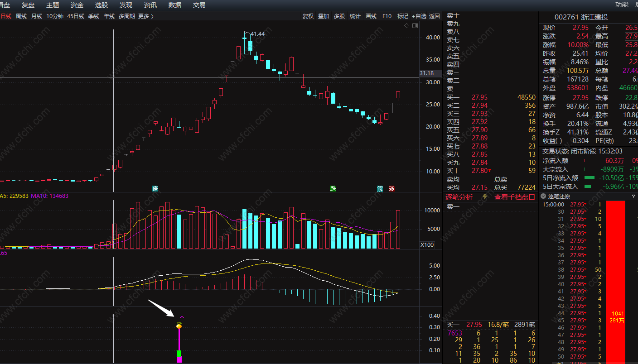
Task: Click the green 跌 marker icon
Action: pyautogui.click(x=333, y=188)
